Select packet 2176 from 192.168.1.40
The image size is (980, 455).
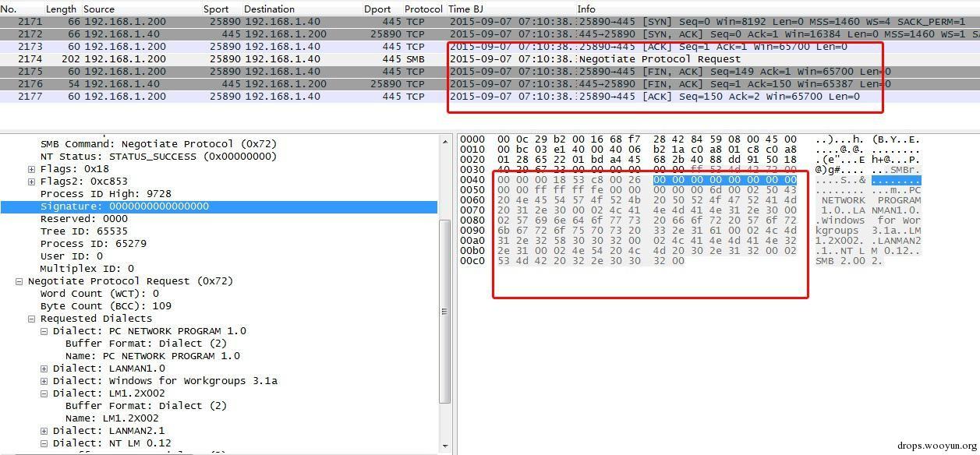point(490,84)
